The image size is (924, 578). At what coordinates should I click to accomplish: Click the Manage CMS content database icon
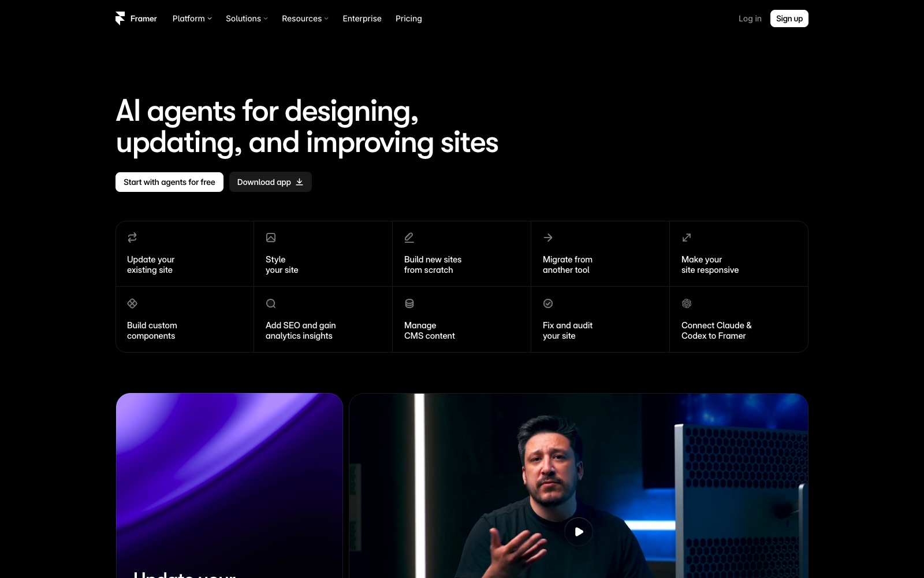click(x=409, y=303)
